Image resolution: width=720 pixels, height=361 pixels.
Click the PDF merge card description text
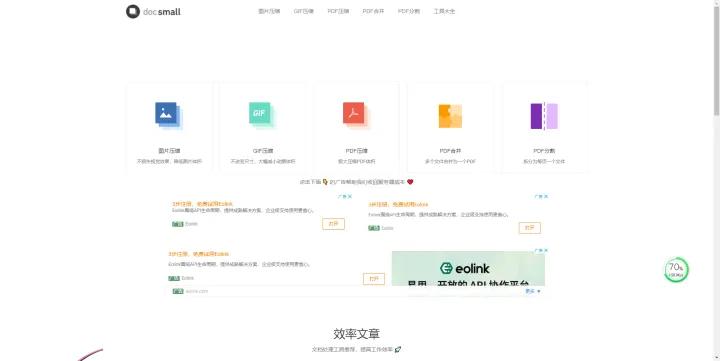tap(450, 162)
